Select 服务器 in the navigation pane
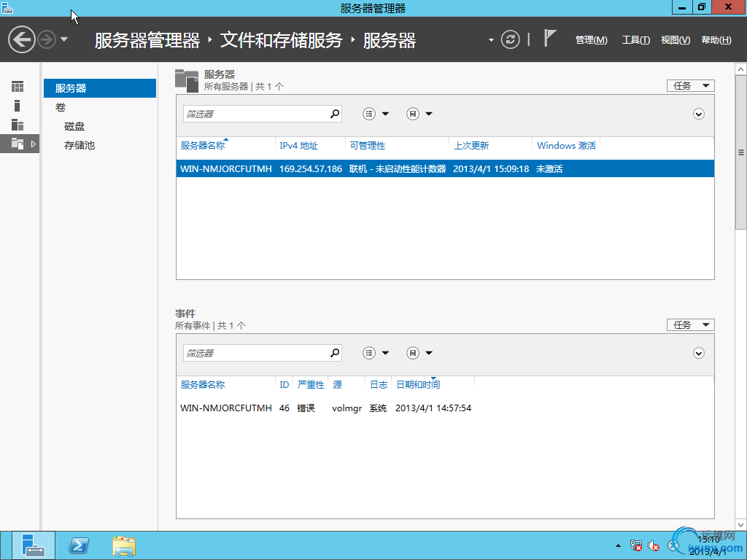747x560 pixels. pos(100,88)
